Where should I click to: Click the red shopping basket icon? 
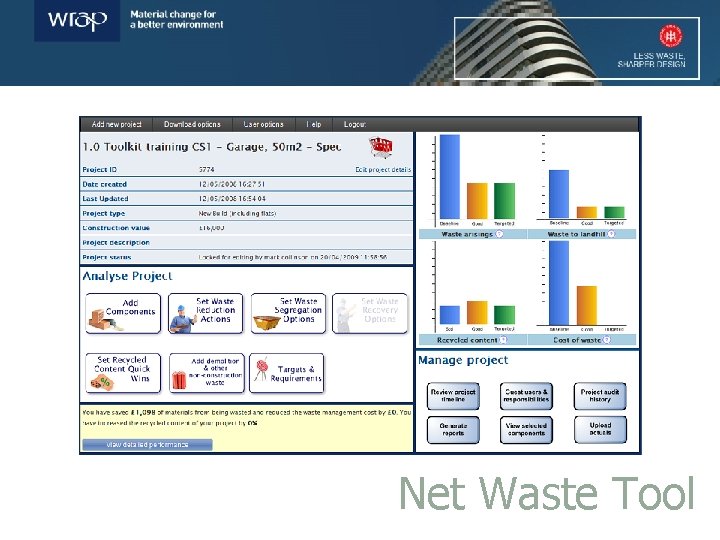[381, 147]
